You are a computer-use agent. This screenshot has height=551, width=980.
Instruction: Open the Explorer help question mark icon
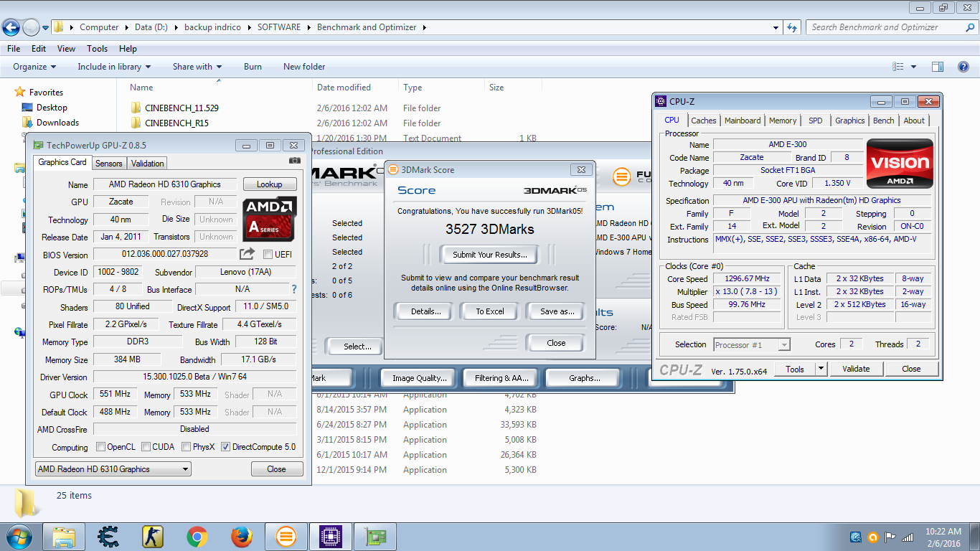(x=963, y=67)
